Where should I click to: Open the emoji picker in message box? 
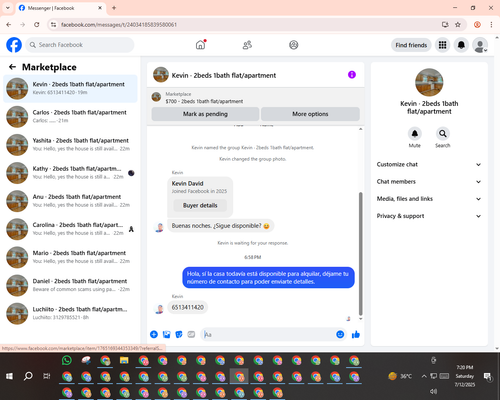point(340,334)
